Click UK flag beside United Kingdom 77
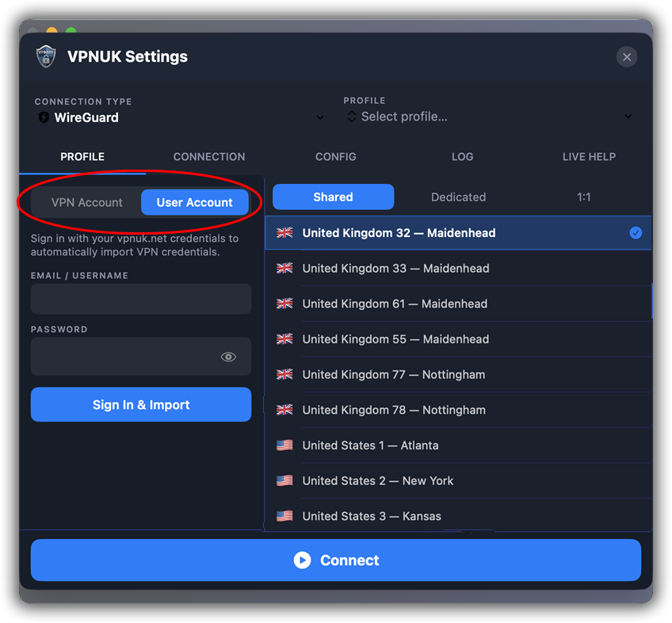This screenshot has height=623, width=672. pos(284,374)
